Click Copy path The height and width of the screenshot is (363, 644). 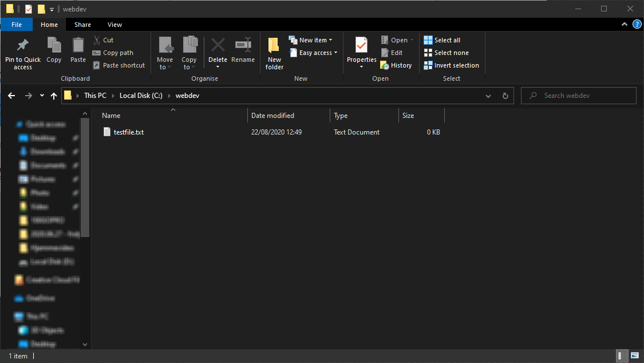113,53
